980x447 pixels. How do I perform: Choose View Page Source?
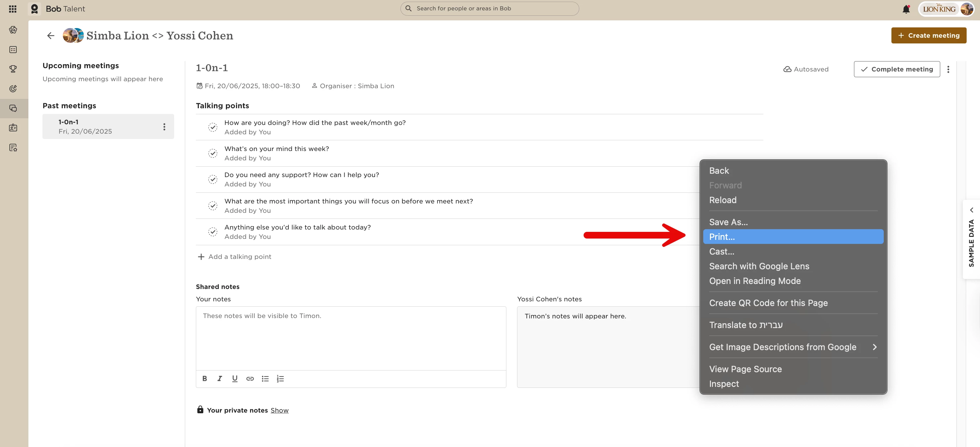[793, 369]
